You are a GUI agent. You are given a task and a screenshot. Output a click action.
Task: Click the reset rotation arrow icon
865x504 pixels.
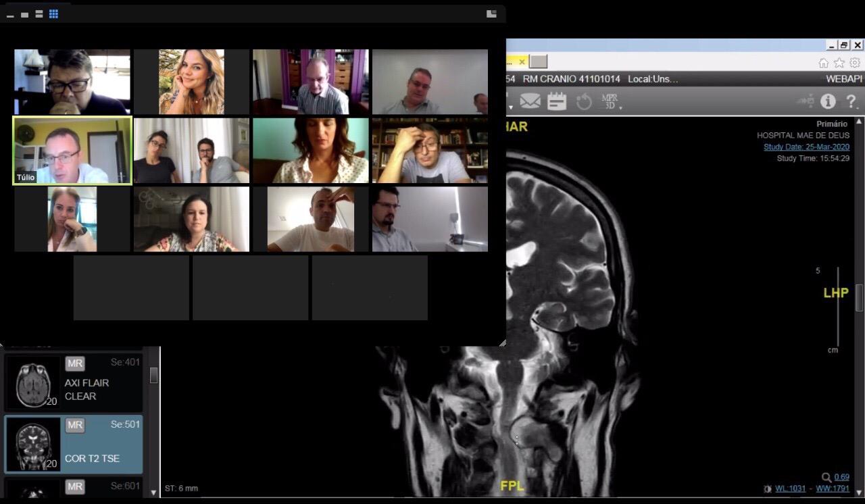pos(583,101)
